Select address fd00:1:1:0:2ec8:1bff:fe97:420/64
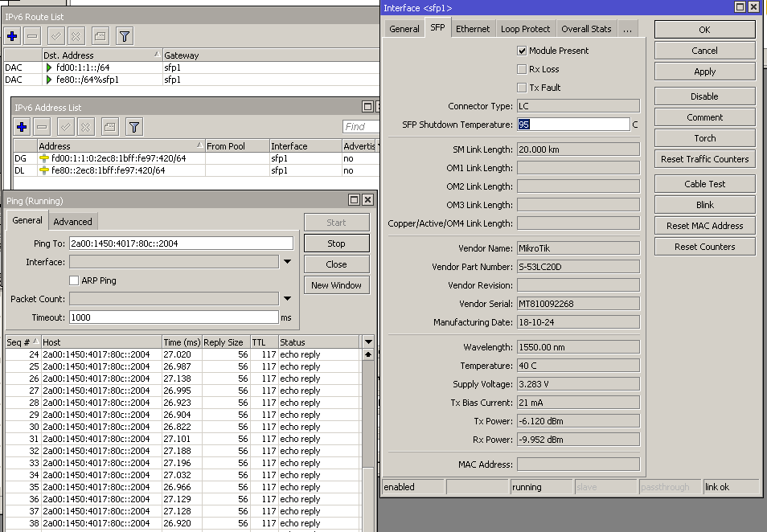The image size is (767, 532). (x=197, y=158)
